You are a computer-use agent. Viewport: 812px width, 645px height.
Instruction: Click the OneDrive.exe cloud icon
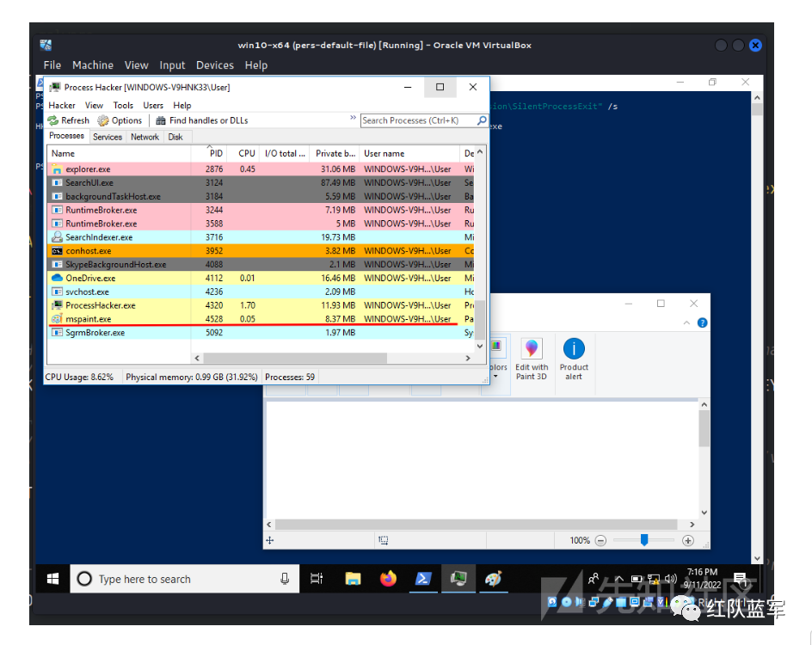[57, 278]
